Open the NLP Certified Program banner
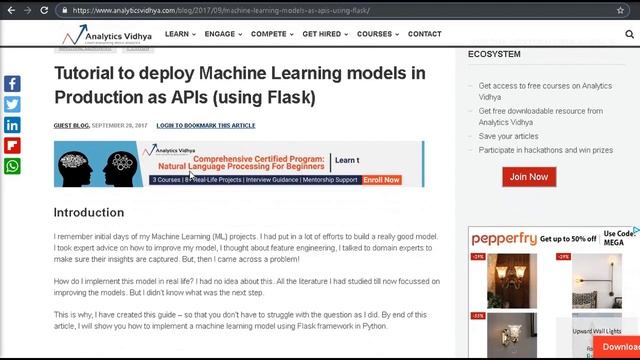The image size is (640, 360). 239,164
